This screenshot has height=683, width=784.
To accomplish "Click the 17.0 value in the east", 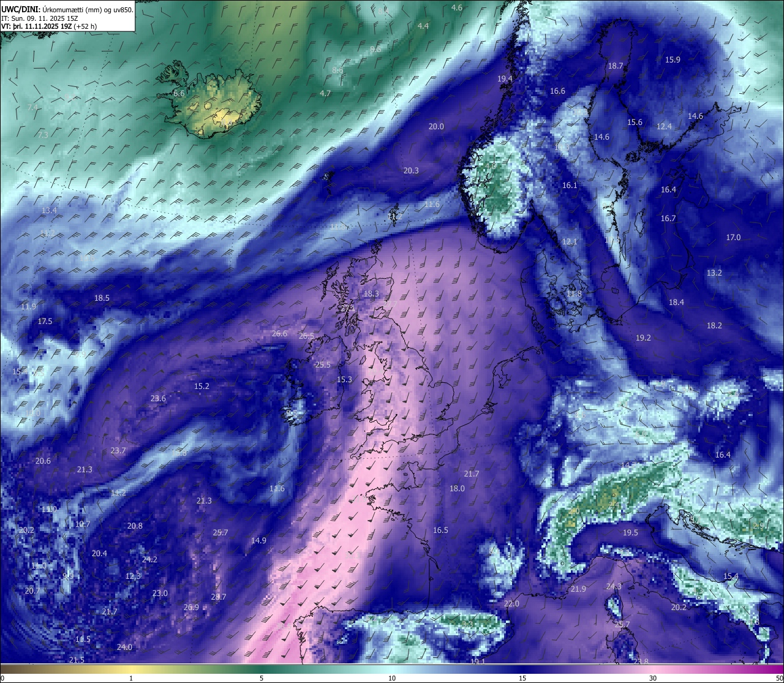I will 733,238.
